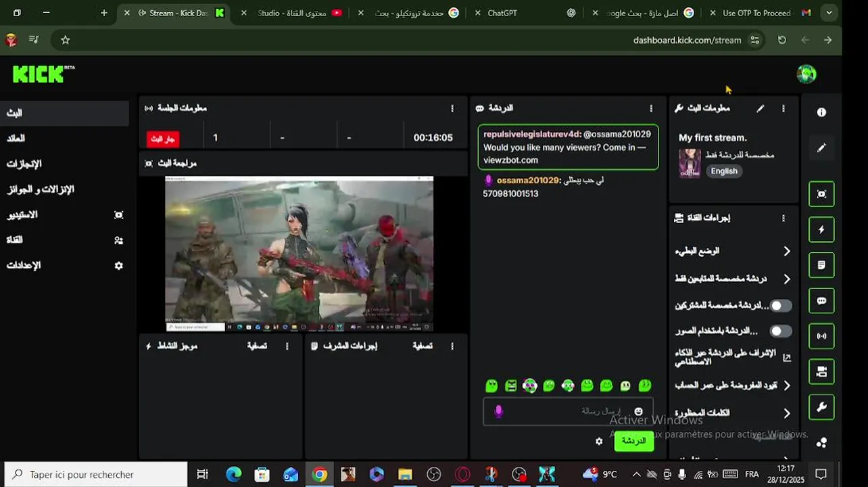Click into the إرسال رسالة message input

pyautogui.click(x=568, y=411)
